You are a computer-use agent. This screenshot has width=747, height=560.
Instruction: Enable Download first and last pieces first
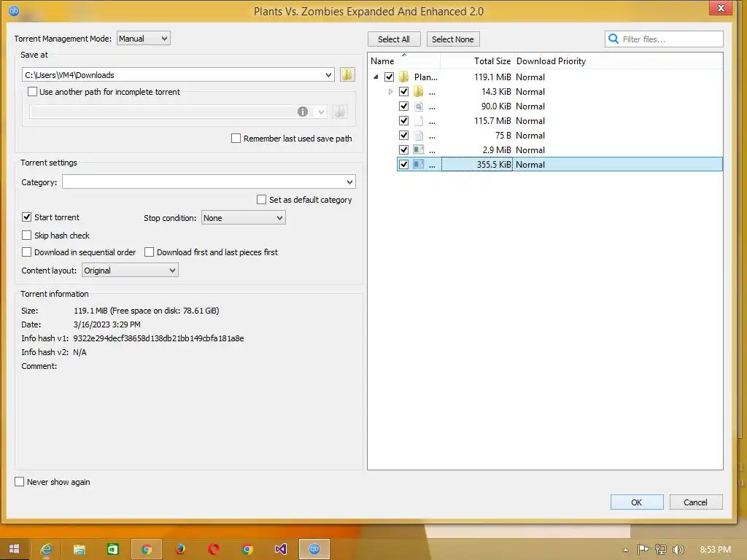pos(149,252)
